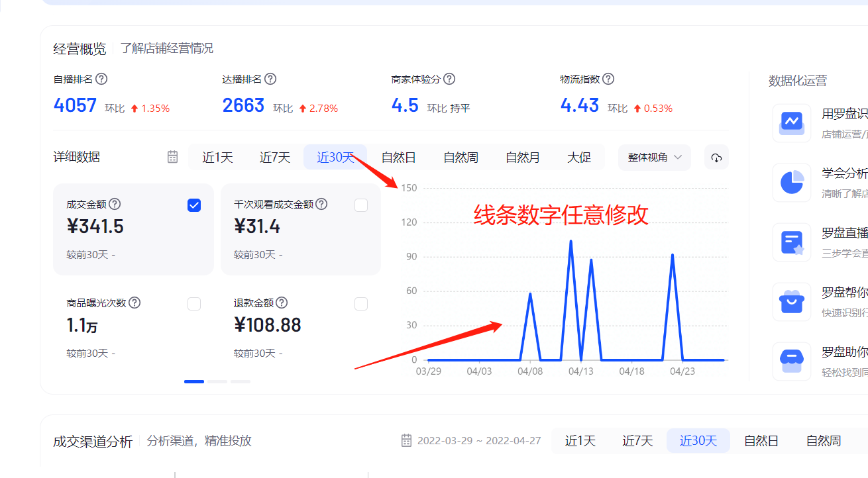Open the 学会分析 guide link

845,173
